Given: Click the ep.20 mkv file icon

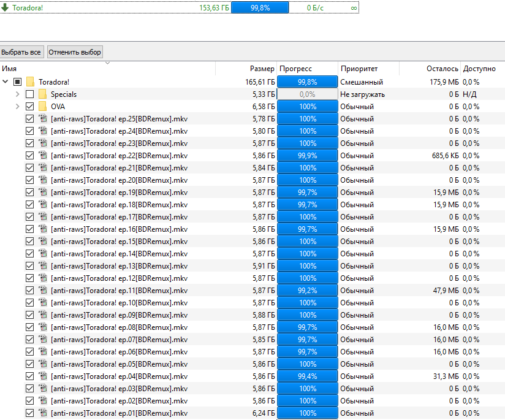Looking at the screenshot, I should click(43, 180).
